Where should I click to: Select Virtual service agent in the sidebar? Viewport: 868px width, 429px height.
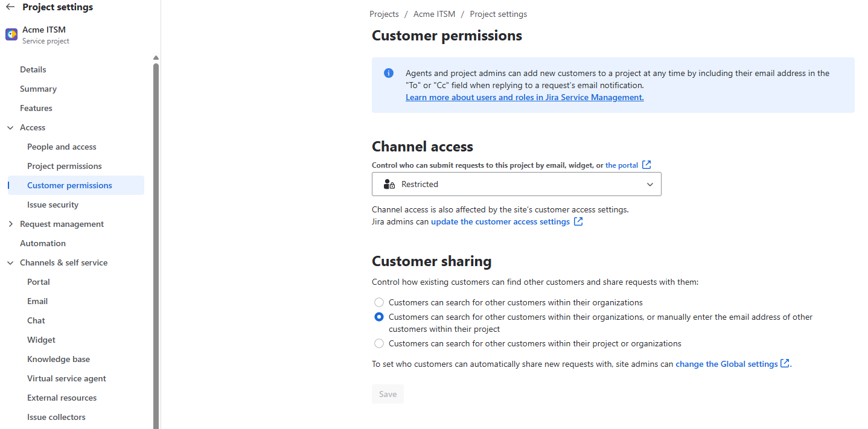click(66, 378)
